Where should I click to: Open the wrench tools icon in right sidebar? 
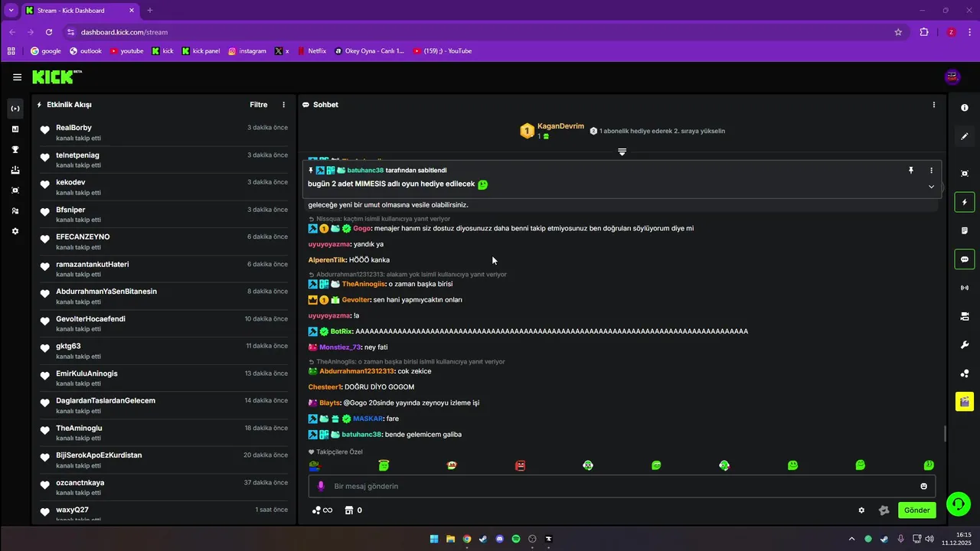965,345
